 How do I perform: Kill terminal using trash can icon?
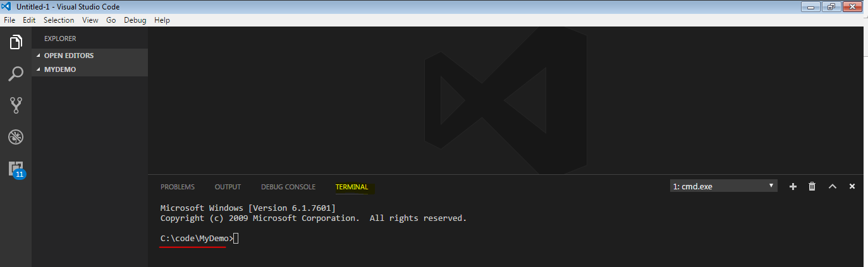pos(812,187)
